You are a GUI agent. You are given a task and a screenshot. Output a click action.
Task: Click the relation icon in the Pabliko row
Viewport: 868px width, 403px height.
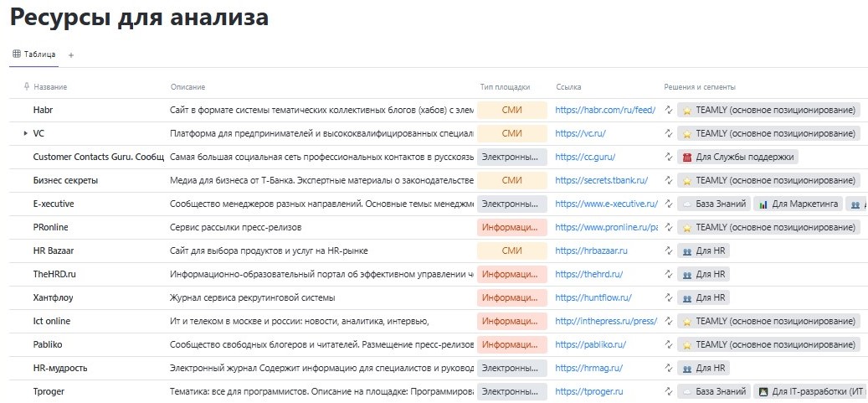[x=668, y=344]
